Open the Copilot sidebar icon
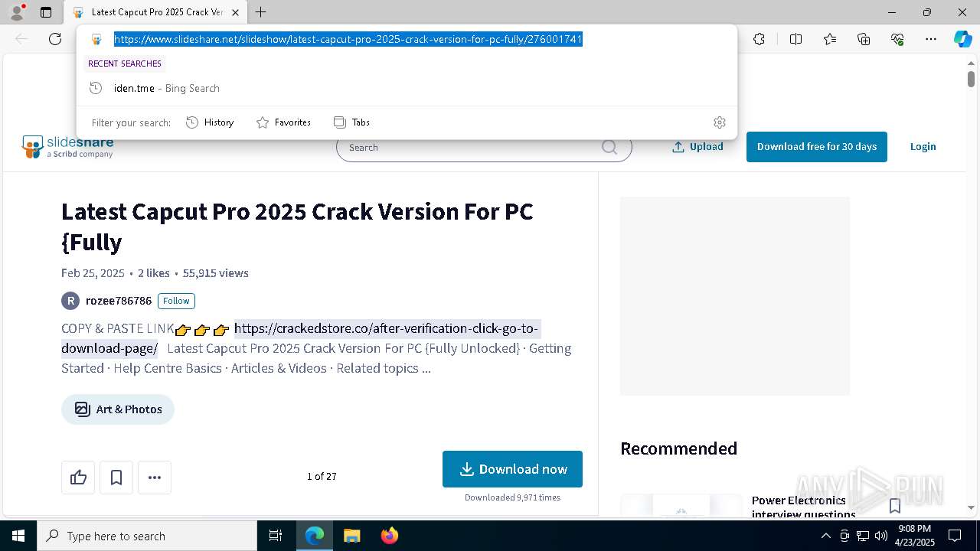Screen dimensions: 980x551 [962, 39]
